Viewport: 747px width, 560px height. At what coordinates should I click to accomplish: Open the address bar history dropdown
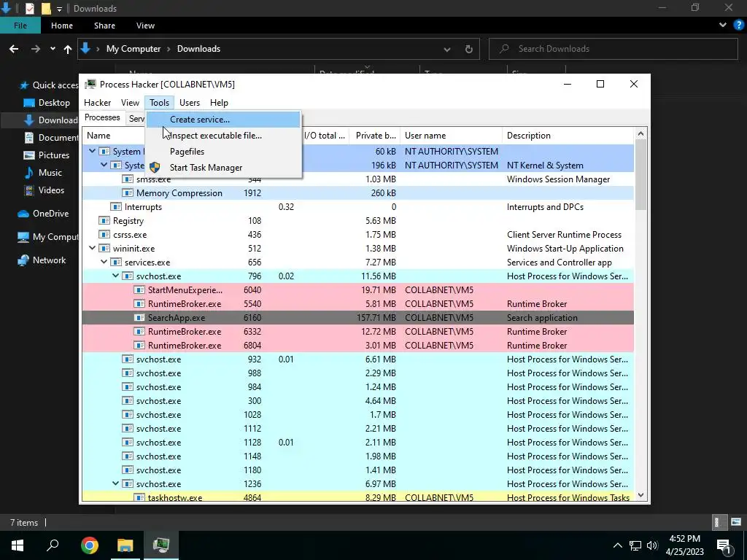(x=447, y=49)
